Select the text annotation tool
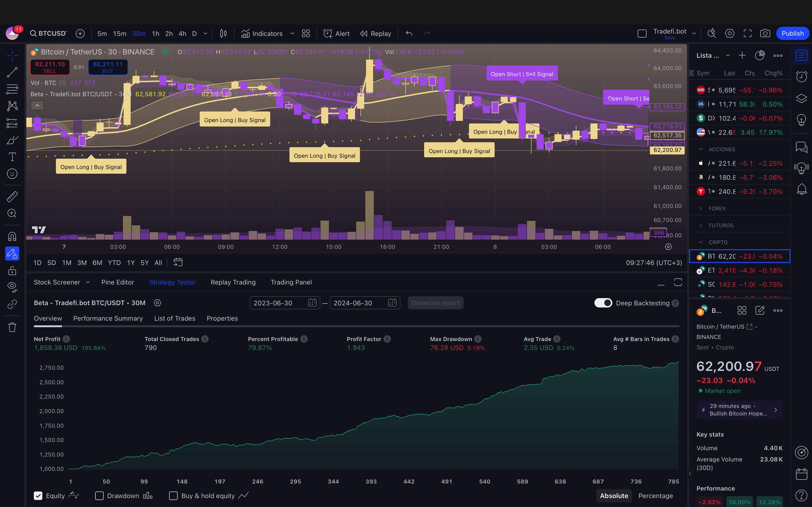The image size is (812, 507). pos(12,157)
